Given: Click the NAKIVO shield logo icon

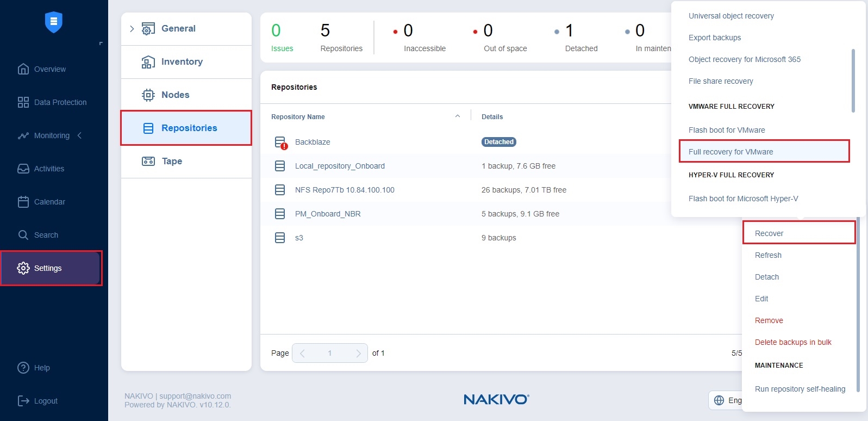Looking at the screenshot, I should click(x=53, y=22).
